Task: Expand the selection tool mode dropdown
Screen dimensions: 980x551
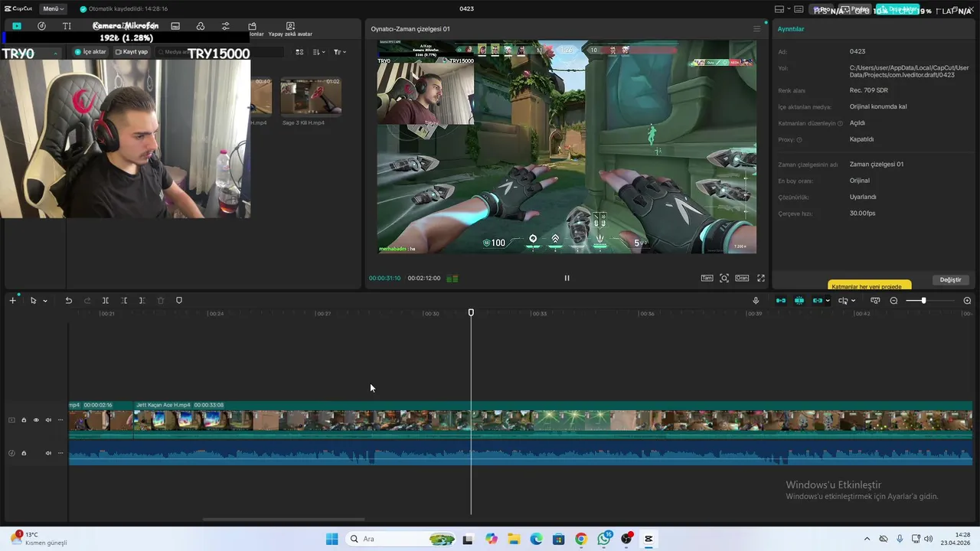Action: coord(45,301)
